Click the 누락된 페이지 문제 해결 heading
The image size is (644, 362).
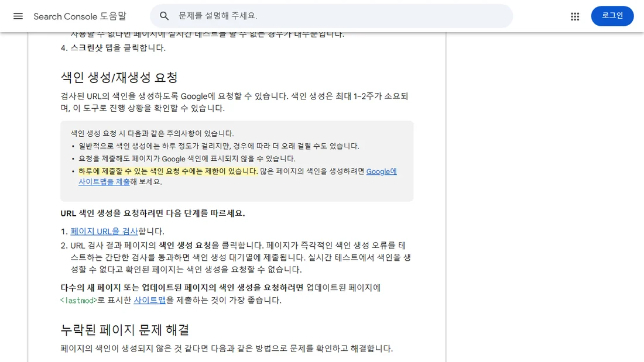125,330
